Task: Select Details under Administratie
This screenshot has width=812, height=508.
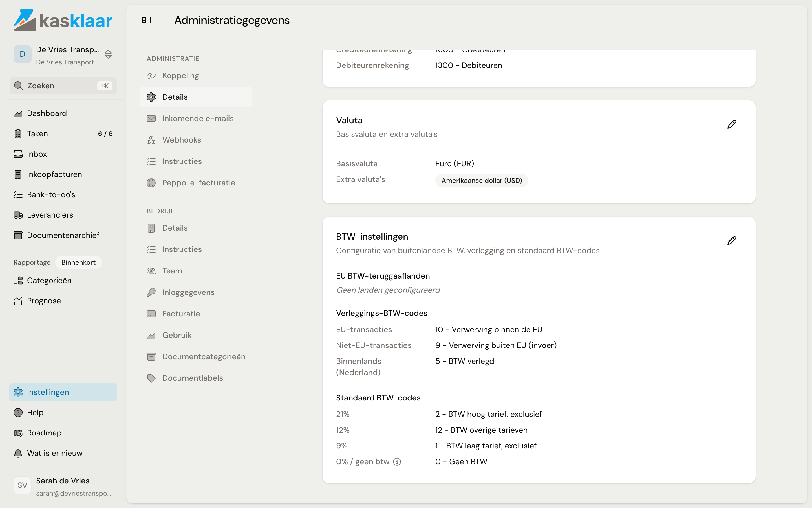Action: coord(196,97)
